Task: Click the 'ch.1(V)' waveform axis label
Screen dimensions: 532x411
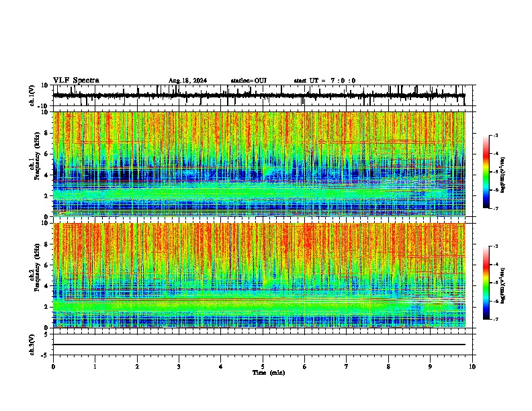Action: tap(32, 95)
